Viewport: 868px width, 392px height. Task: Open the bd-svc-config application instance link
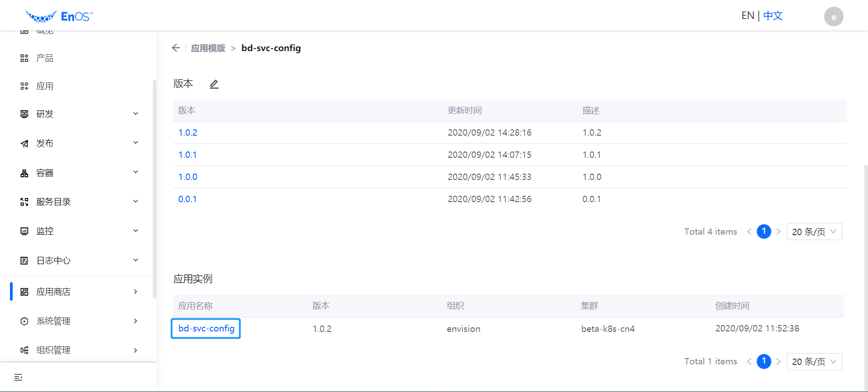coord(206,328)
